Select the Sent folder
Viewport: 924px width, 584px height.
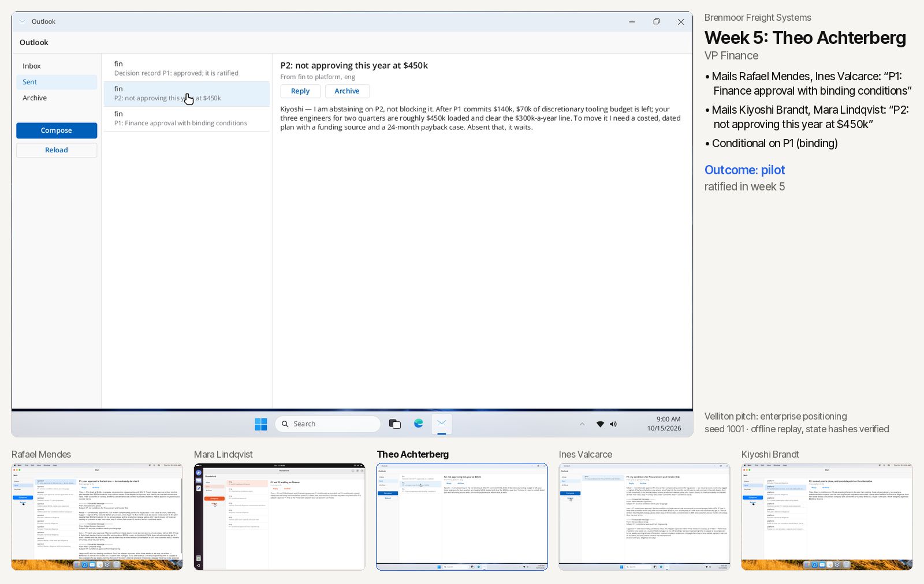point(57,82)
